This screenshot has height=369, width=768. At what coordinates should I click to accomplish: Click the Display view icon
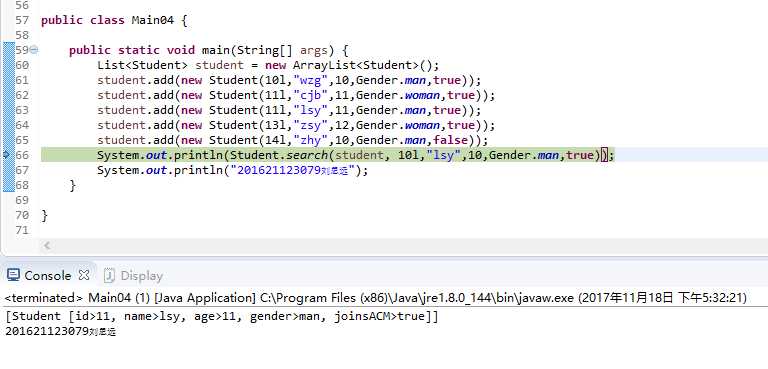(x=109, y=276)
